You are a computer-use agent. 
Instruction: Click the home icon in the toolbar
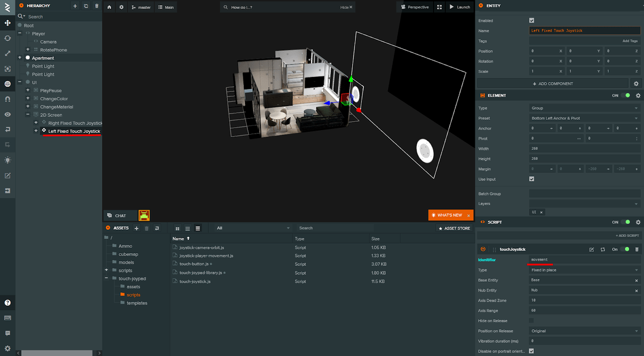[x=109, y=7]
